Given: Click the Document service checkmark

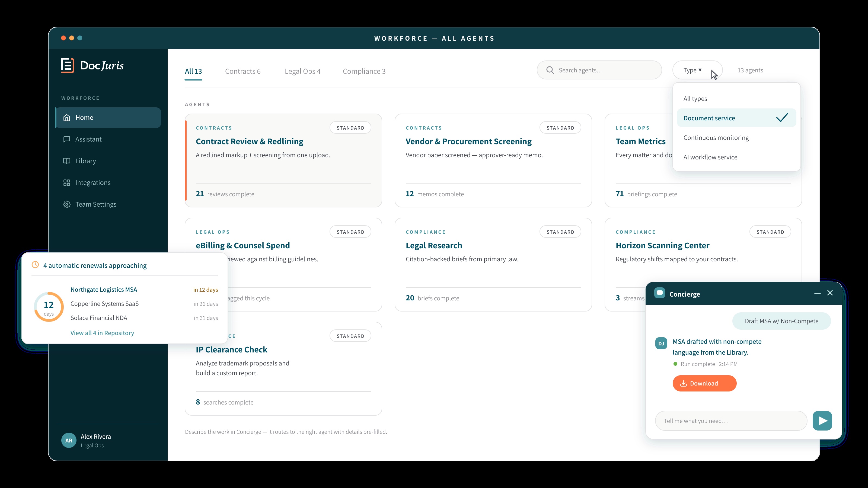Looking at the screenshot, I should pyautogui.click(x=782, y=118).
